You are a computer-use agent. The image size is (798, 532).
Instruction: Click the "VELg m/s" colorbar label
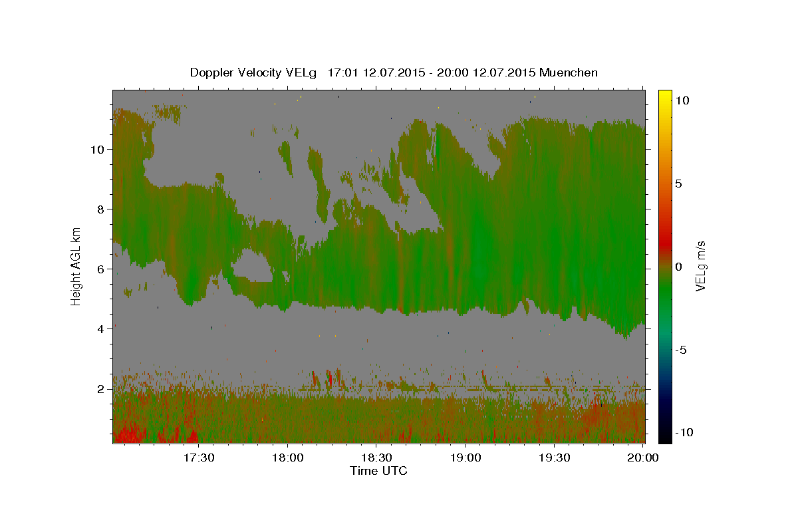700,267
